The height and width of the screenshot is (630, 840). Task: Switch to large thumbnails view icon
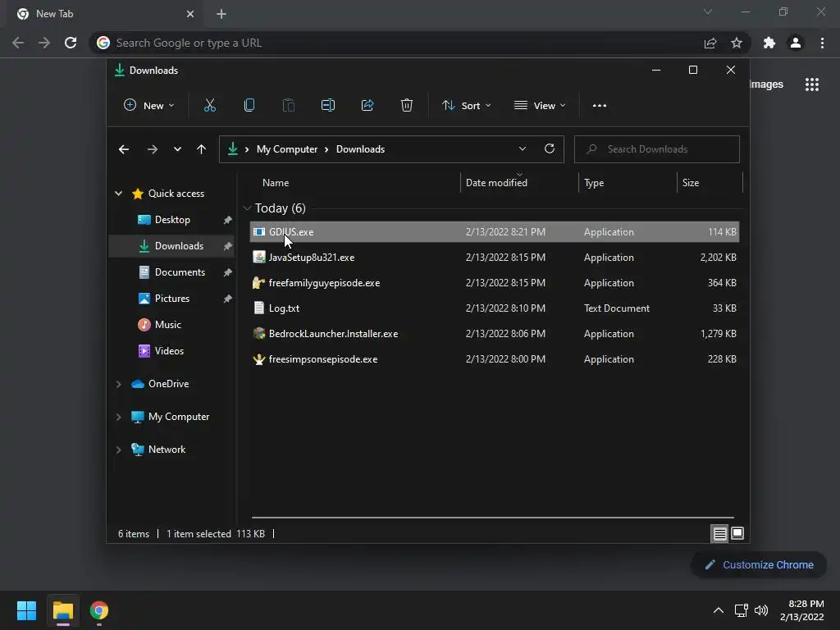tap(737, 533)
